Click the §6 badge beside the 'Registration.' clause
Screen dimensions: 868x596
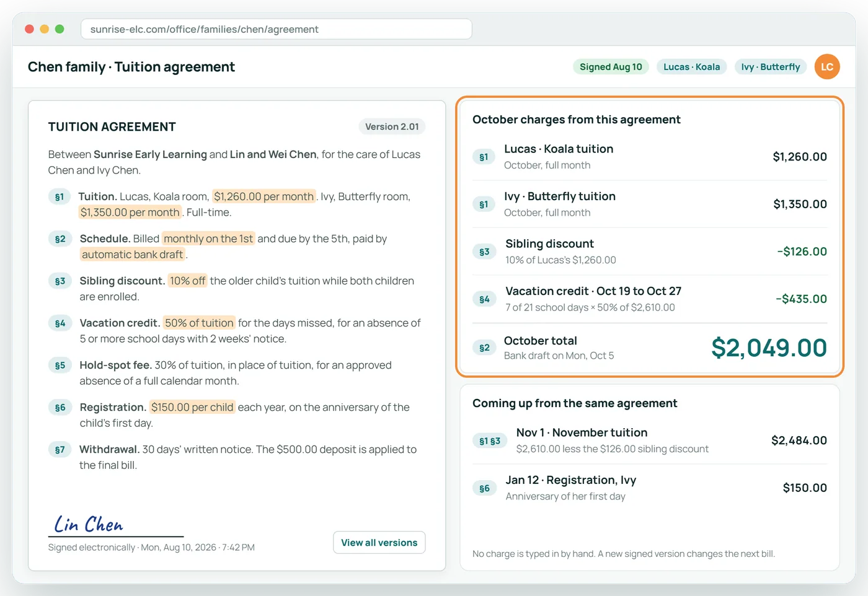[60, 408]
